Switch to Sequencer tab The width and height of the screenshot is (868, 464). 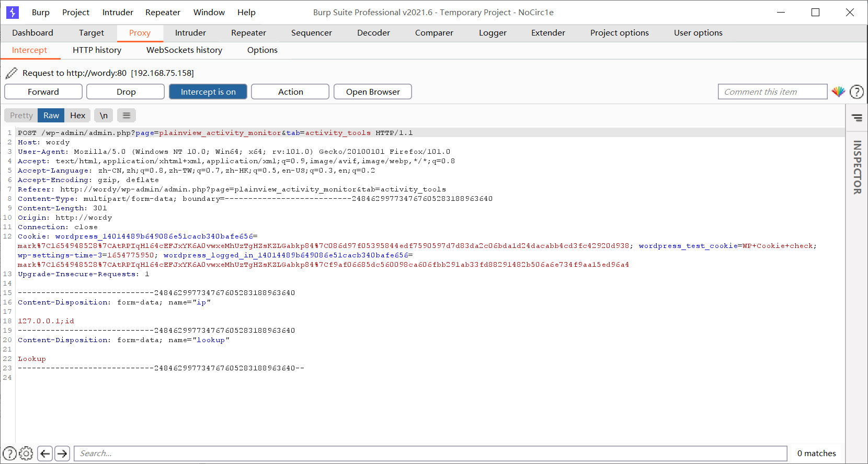(311, 32)
